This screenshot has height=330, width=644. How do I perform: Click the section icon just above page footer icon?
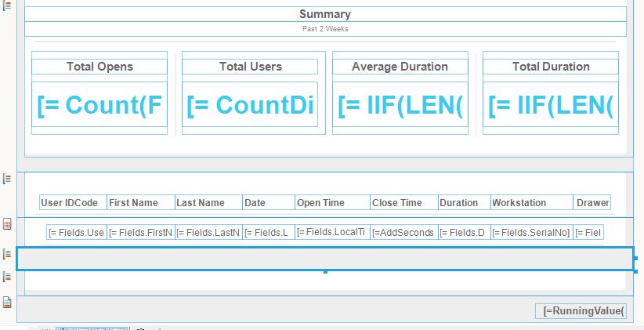[x=7, y=277]
